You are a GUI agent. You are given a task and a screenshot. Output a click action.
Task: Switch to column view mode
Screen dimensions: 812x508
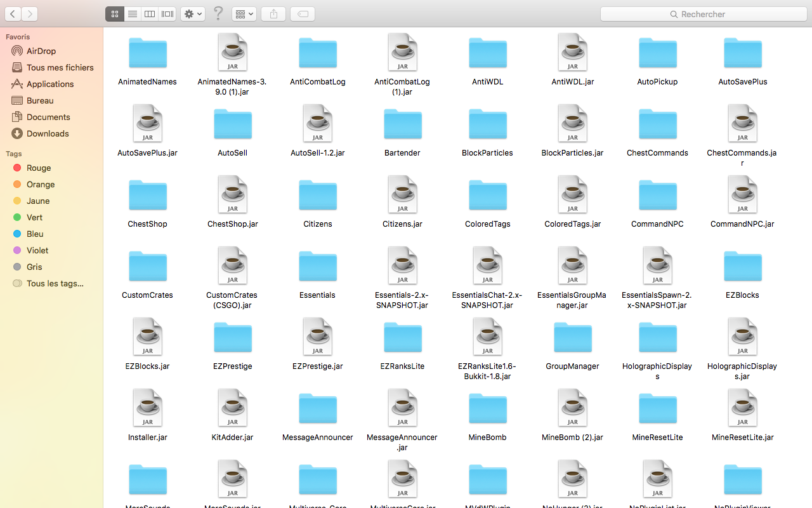(x=150, y=14)
